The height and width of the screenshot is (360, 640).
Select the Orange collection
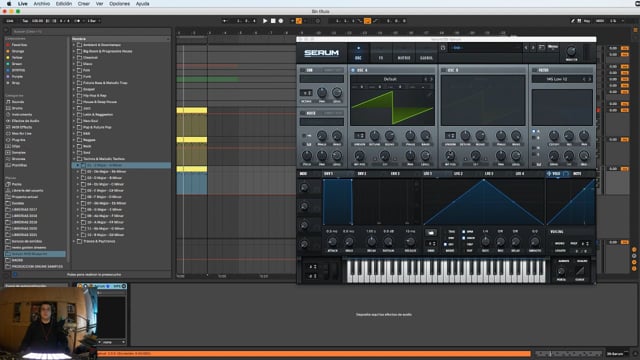pyautogui.click(x=18, y=51)
